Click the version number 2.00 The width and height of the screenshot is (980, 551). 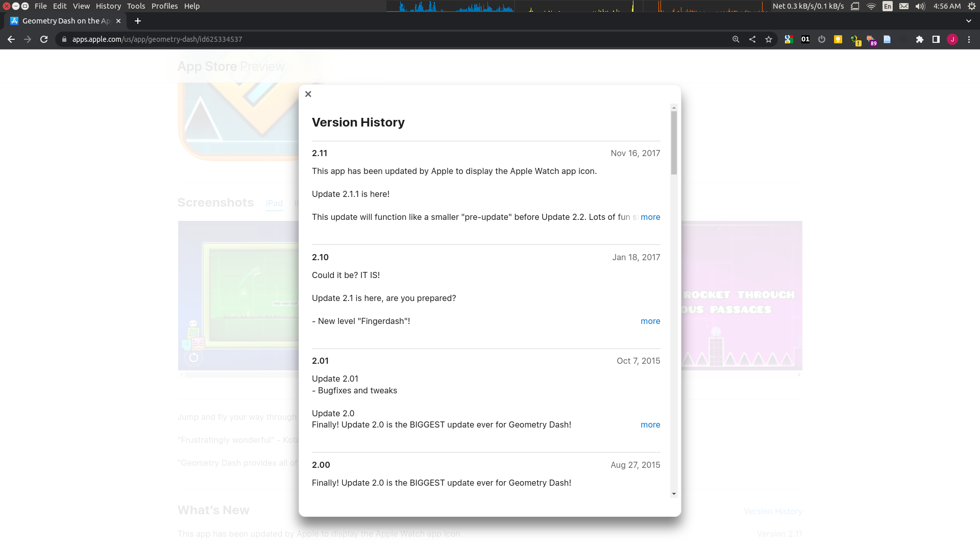[321, 465]
